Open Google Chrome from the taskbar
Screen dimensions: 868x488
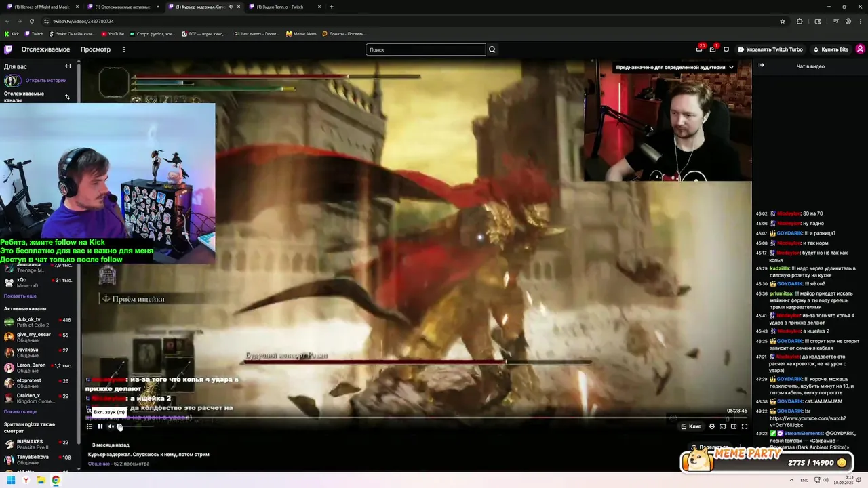click(x=56, y=480)
